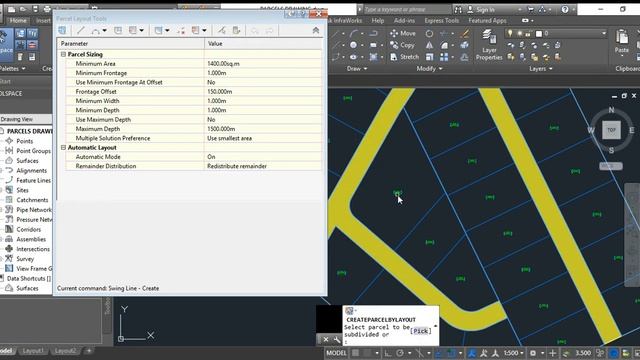Edit the Minimum Area value 1400.00sq.m
The width and height of the screenshot is (640, 360).
click(x=263, y=64)
